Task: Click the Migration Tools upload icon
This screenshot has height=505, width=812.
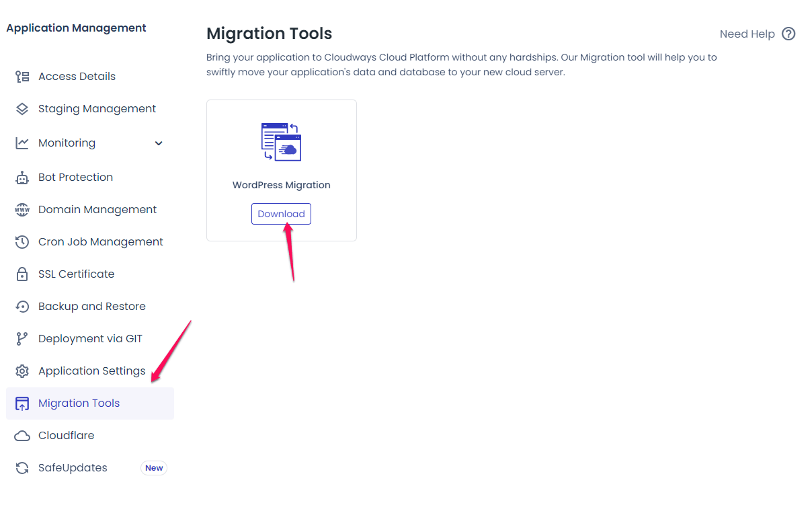Action: [22, 403]
